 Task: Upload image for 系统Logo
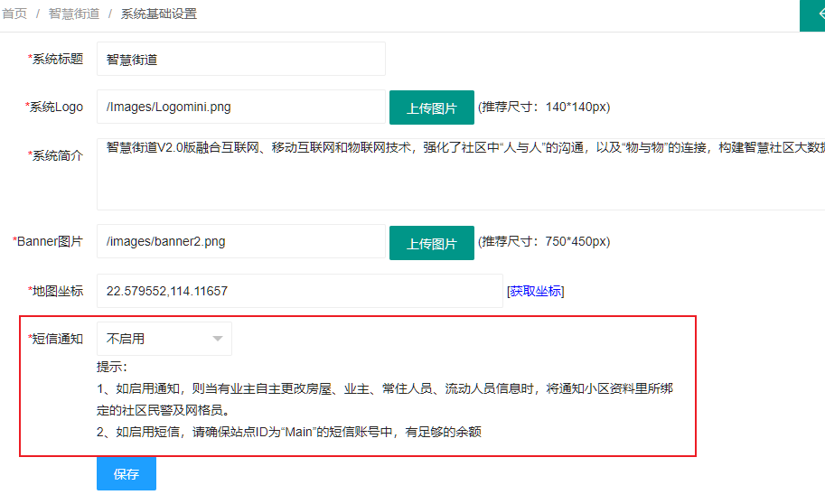431,107
